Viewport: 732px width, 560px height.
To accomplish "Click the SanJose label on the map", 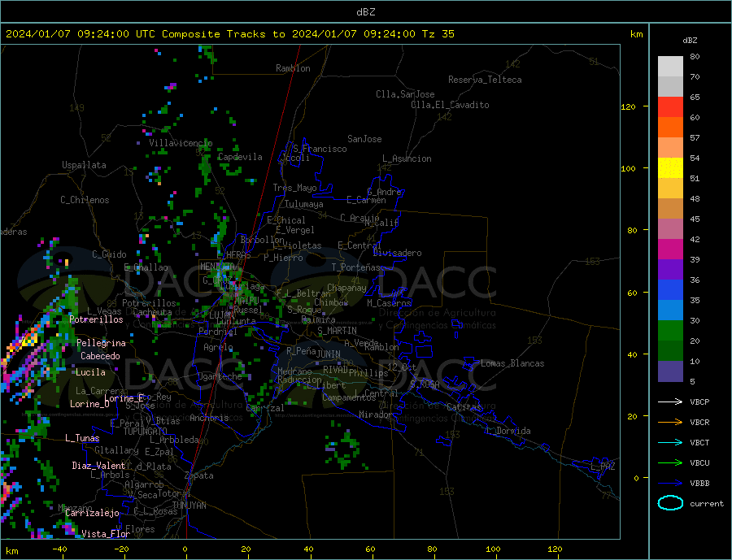I will (x=364, y=139).
